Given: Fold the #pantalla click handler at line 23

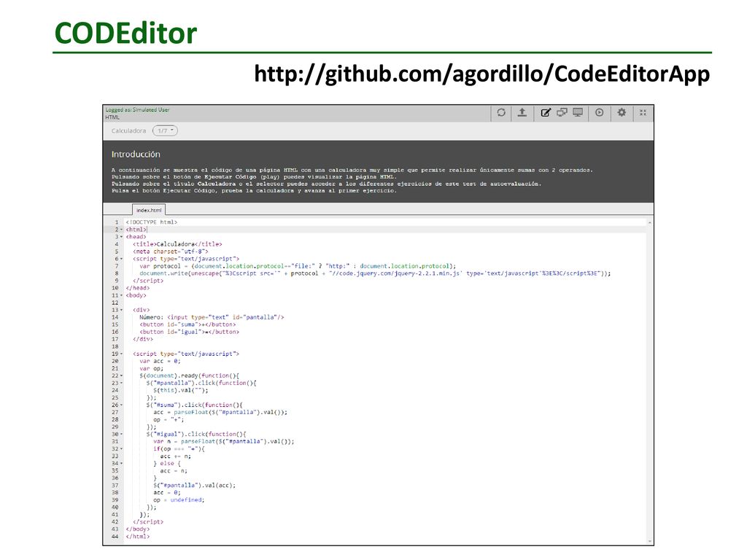Looking at the screenshot, I should [x=122, y=383].
